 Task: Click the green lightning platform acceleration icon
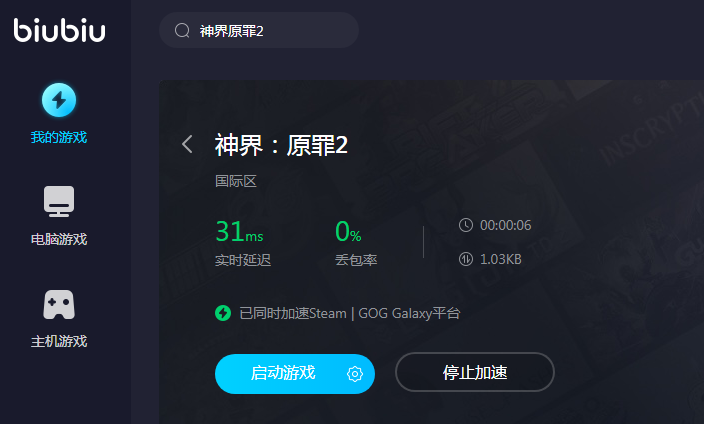coord(223,313)
